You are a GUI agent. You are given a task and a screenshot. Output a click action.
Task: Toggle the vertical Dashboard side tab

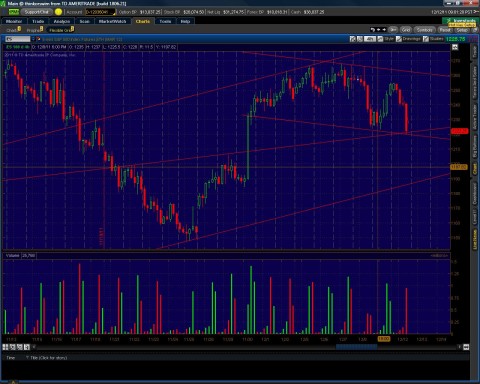click(475, 194)
